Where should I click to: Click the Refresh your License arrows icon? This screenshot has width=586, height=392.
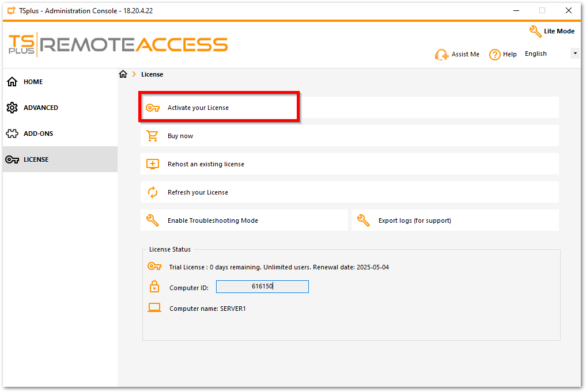(x=153, y=192)
